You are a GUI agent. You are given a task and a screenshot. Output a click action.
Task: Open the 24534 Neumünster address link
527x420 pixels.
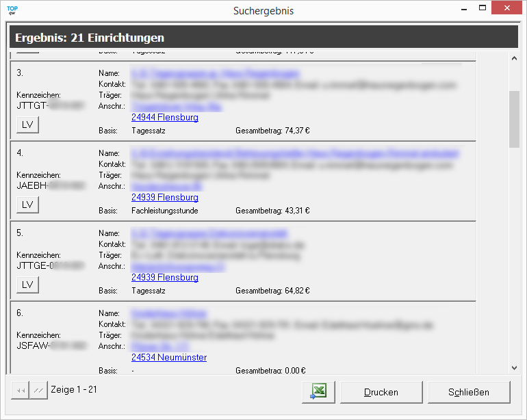click(x=169, y=358)
